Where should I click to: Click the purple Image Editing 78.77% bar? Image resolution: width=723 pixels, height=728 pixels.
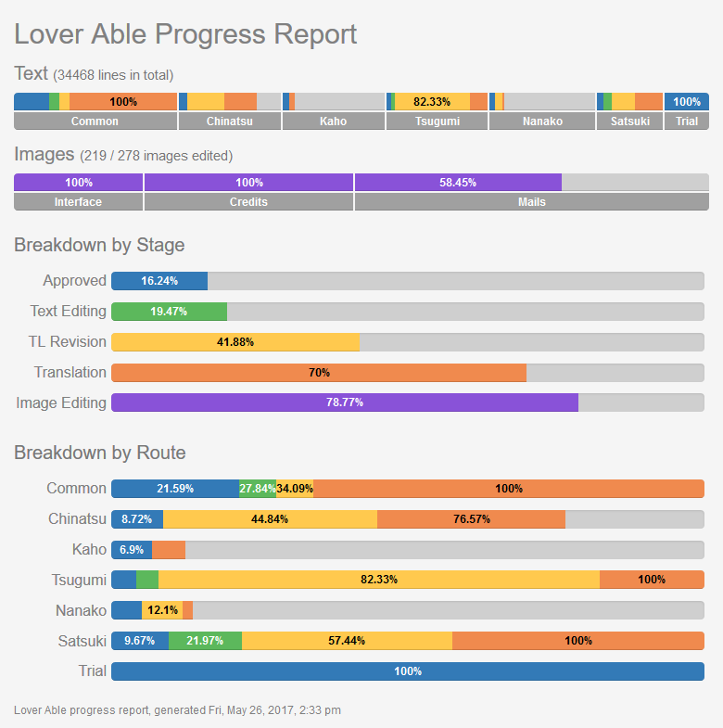point(345,402)
